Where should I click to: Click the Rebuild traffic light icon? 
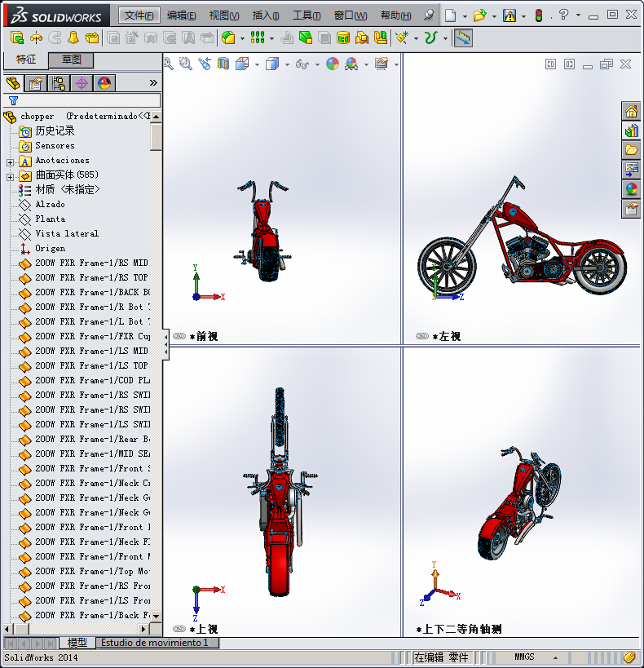pyautogui.click(x=539, y=15)
